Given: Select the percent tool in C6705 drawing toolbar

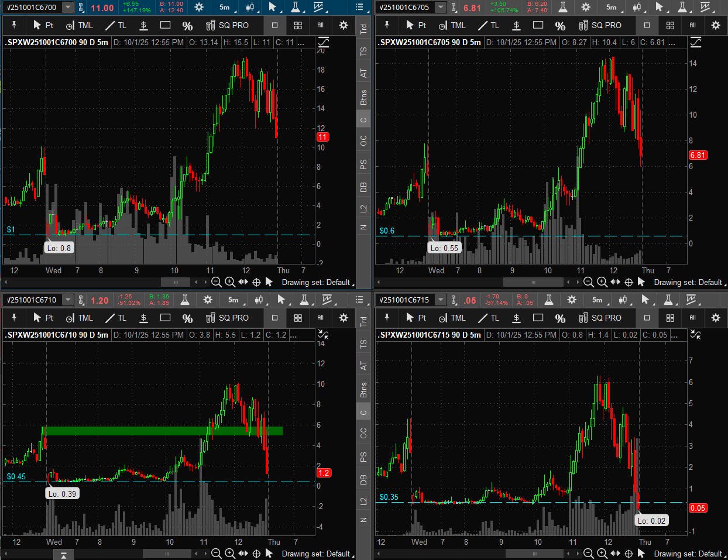Looking at the screenshot, I should click(560, 25).
